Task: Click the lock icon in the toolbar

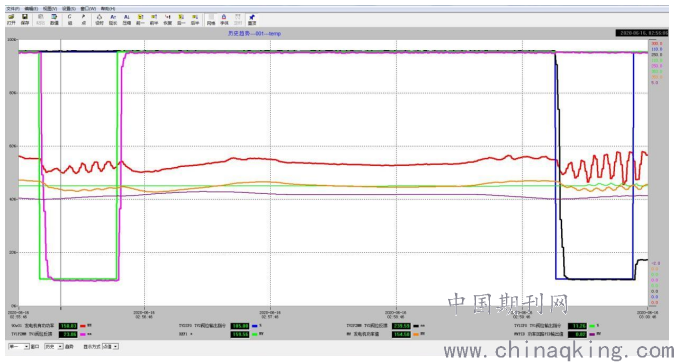Action: 224,19
